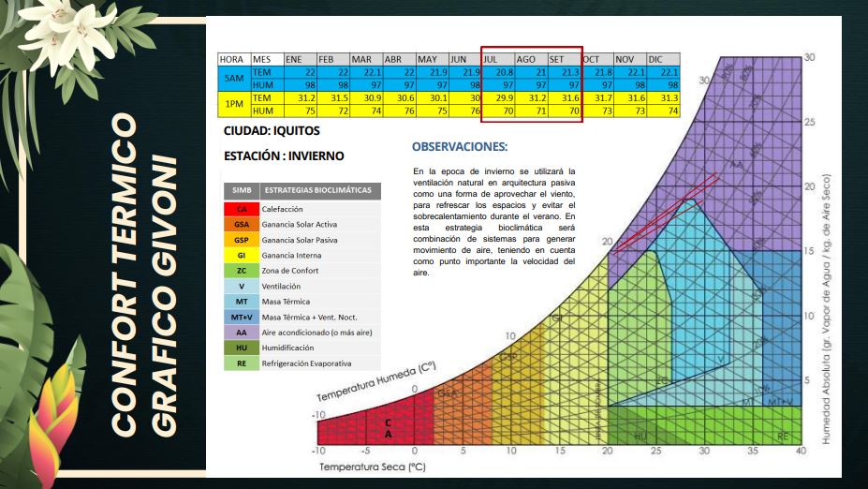Click the 'JUL' month column header
Viewport: 868px width, 489px height.
pos(498,59)
